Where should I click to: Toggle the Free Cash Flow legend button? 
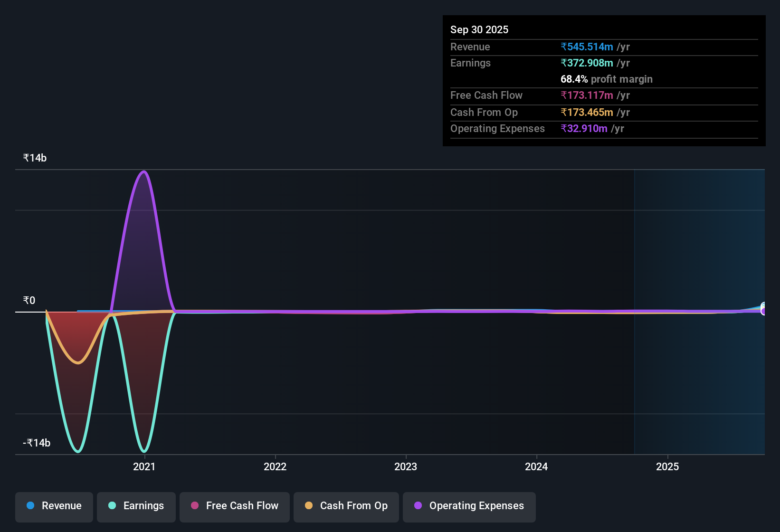pos(235,506)
